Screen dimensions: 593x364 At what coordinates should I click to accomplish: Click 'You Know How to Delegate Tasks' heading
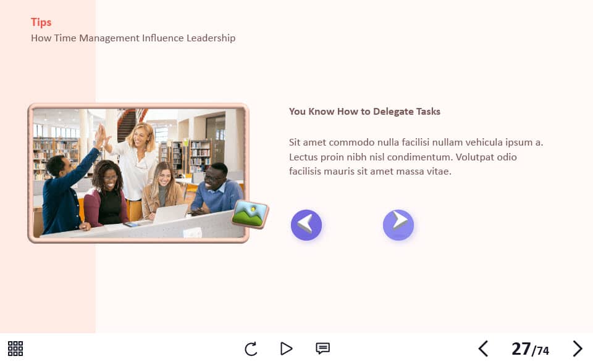364,112
